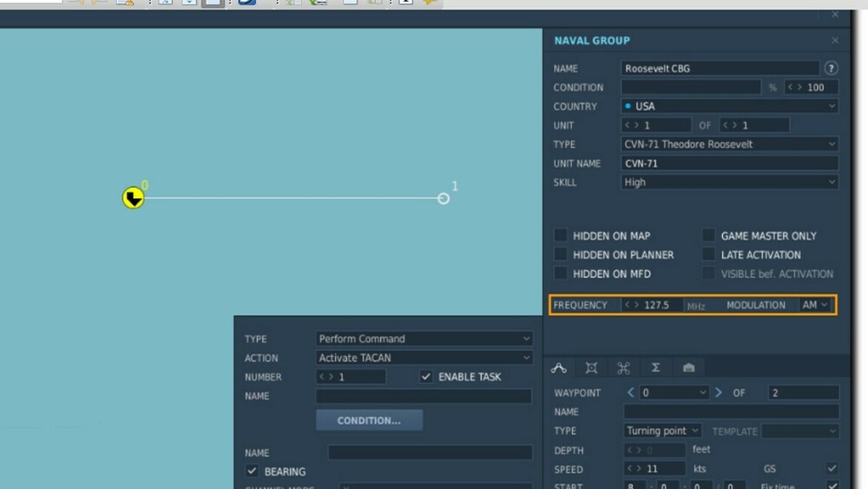Click the MHz unit label
Screen dimensions: 868x489
click(696, 307)
